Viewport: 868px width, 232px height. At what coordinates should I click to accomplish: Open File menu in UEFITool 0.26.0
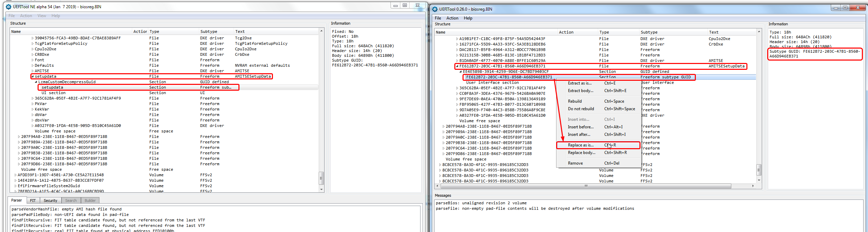[438, 18]
